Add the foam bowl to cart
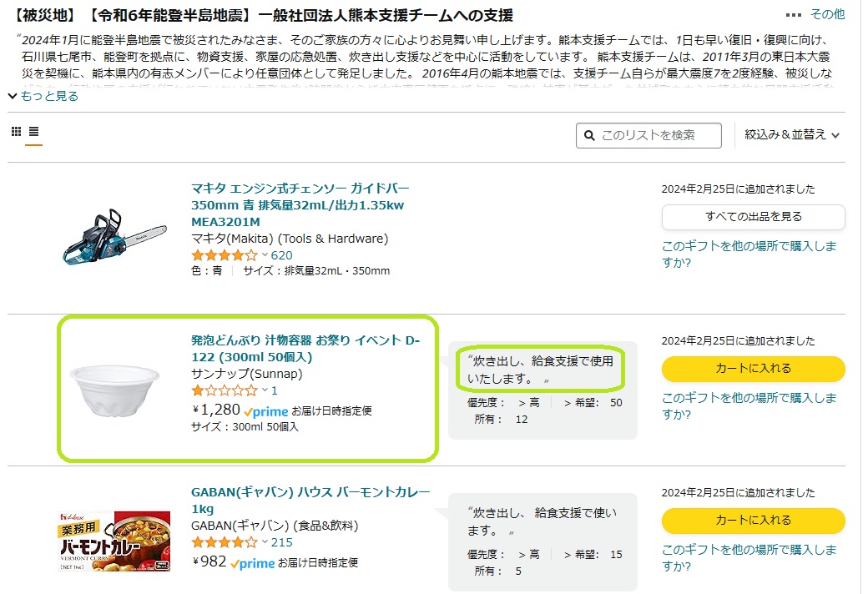The image size is (868, 594). [x=754, y=369]
